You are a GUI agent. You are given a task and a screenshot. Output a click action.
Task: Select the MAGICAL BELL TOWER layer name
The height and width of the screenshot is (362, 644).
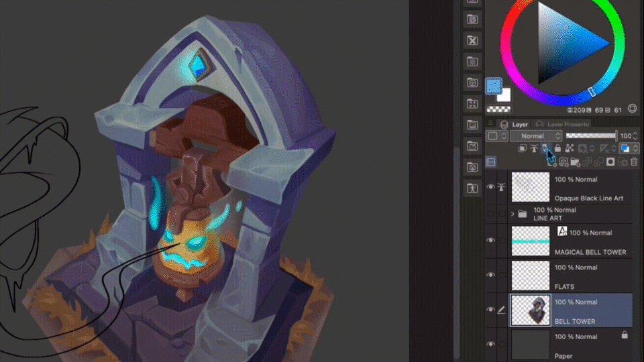(x=590, y=252)
